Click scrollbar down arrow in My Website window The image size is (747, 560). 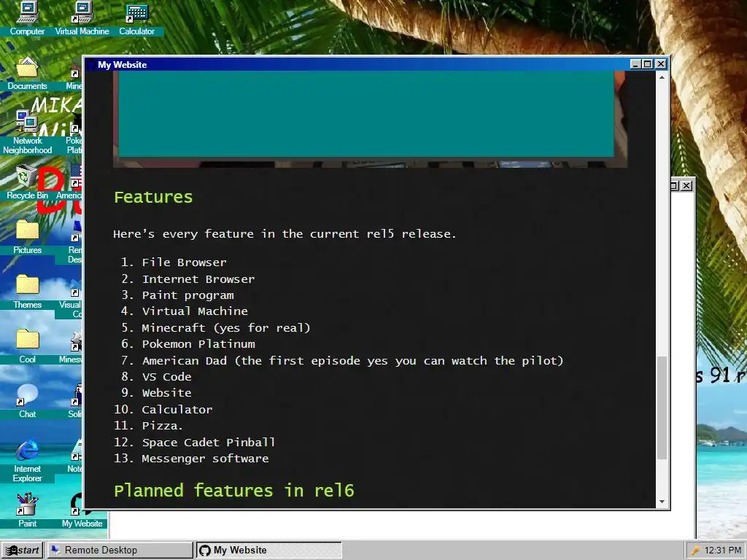662,502
